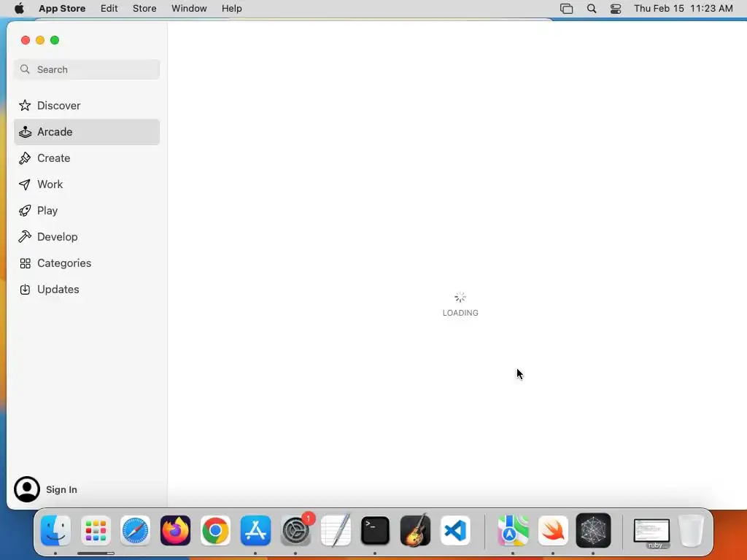747x560 pixels.
Task: Open the Window menu
Action: click(x=189, y=9)
